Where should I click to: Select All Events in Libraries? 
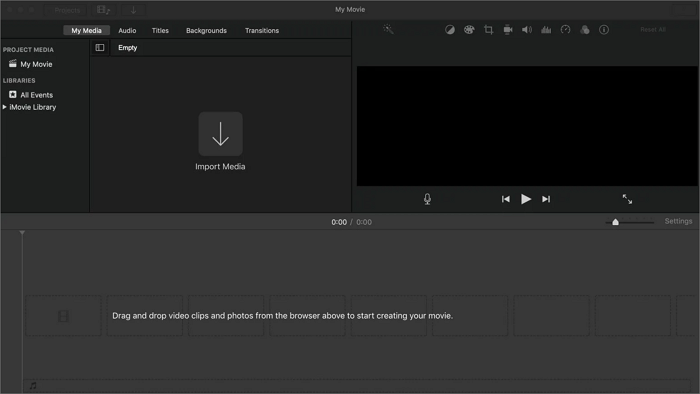[37, 95]
